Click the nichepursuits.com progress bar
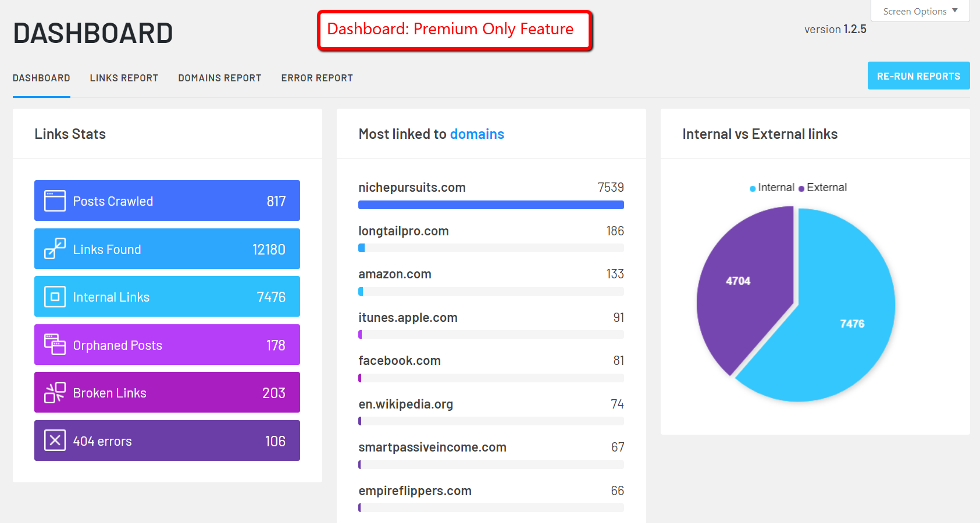The width and height of the screenshot is (980, 523). click(x=491, y=205)
